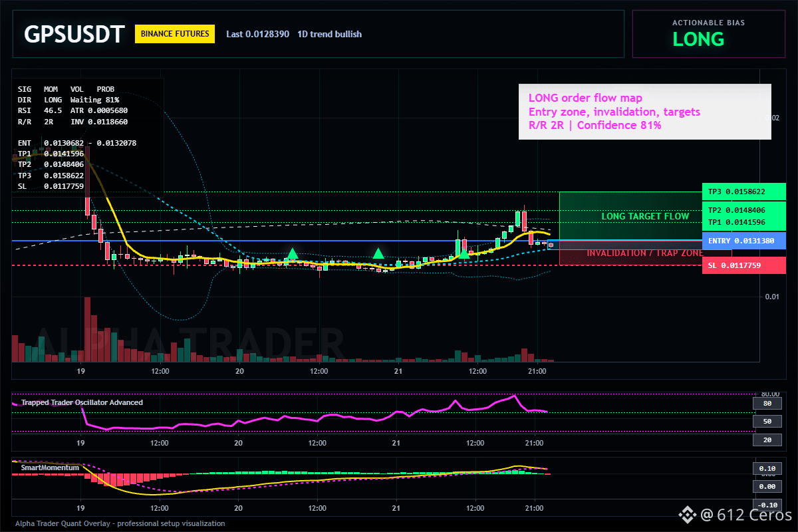Click 'Entry zone, invalidation, targets' annotation line
The width and height of the screenshot is (798, 532).
point(614,112)
